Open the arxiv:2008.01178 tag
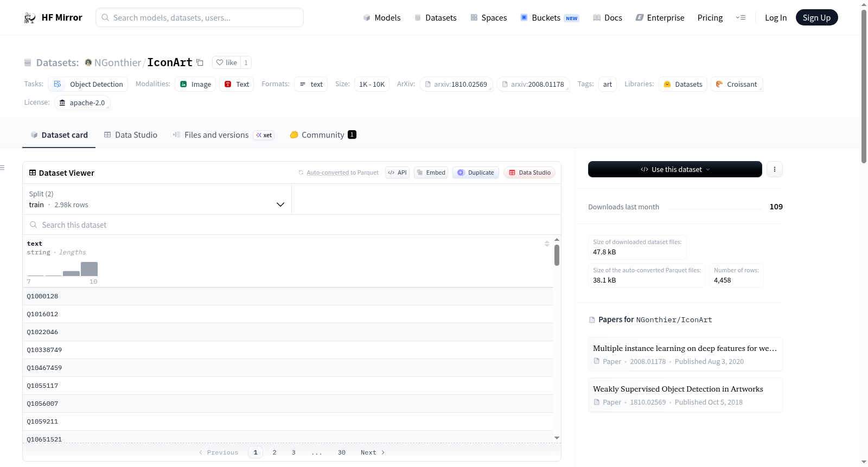Screen dimensions: 868x467 click(533, 84)
